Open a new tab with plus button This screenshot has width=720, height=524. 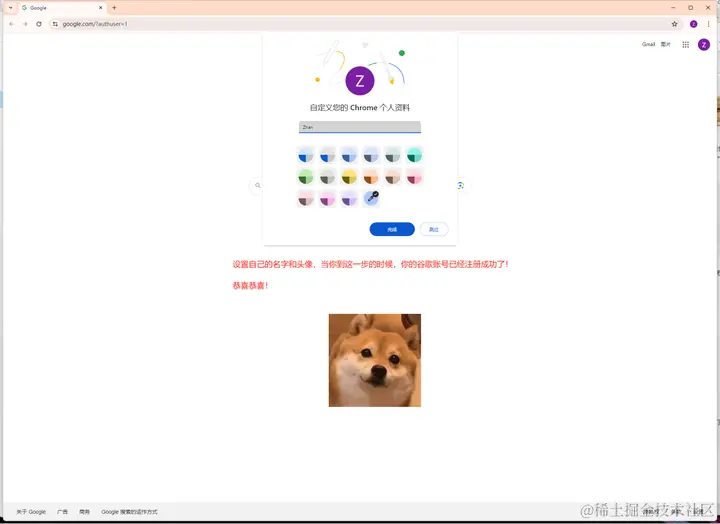pyautogui.click(x=114, y=8)
